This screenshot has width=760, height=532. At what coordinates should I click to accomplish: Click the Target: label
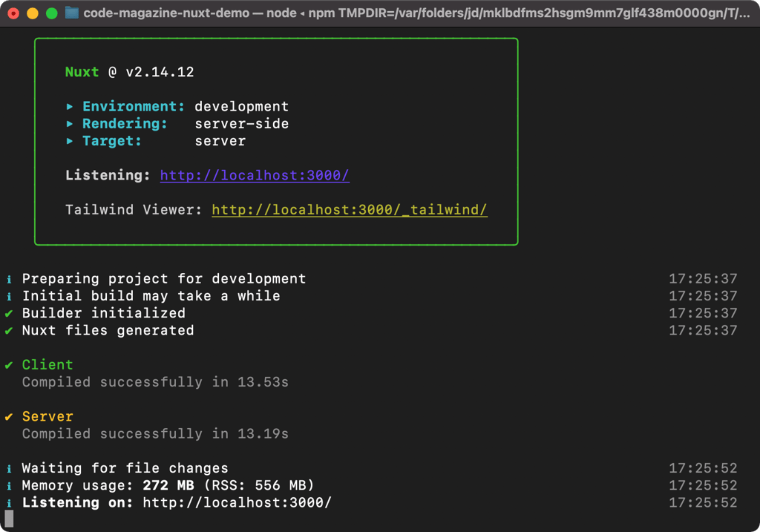112,141
